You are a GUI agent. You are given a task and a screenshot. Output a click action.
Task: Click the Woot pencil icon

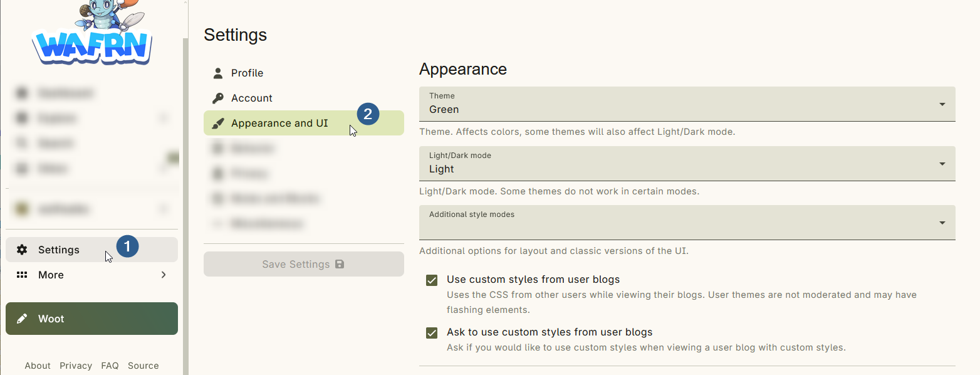(23, 319)
